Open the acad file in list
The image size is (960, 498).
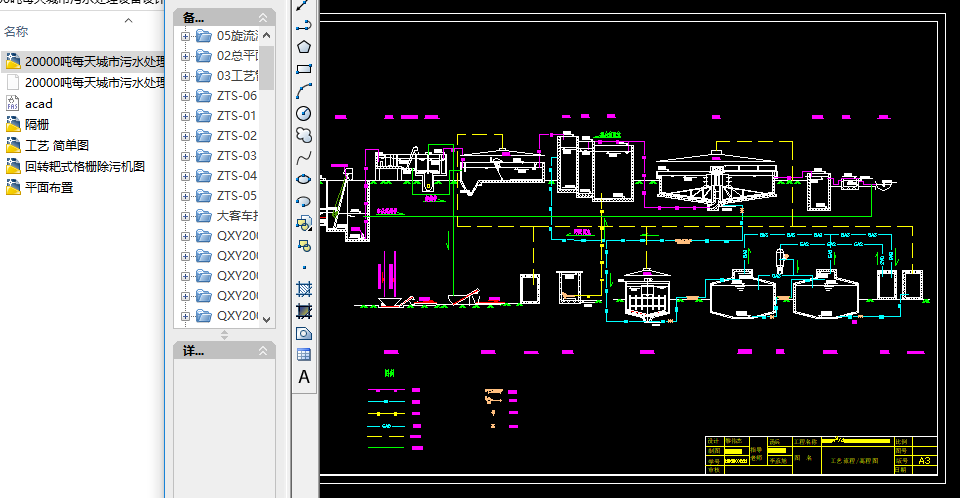click(38, 103)
